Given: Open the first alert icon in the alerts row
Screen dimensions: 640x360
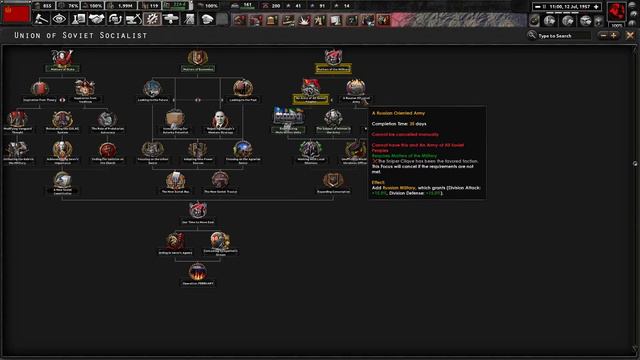Looking at the screenshot, I should 239,20.
